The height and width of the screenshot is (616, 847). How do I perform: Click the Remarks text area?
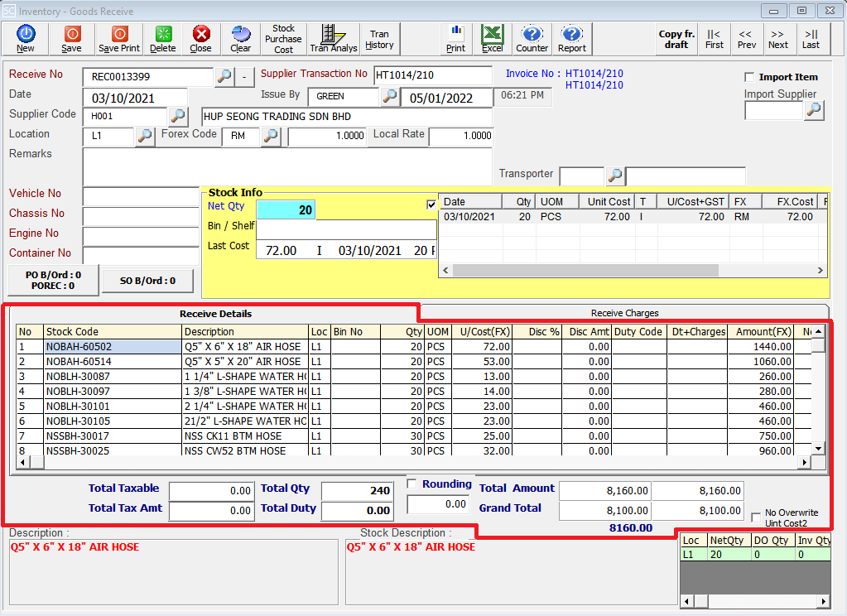point(287,166)
